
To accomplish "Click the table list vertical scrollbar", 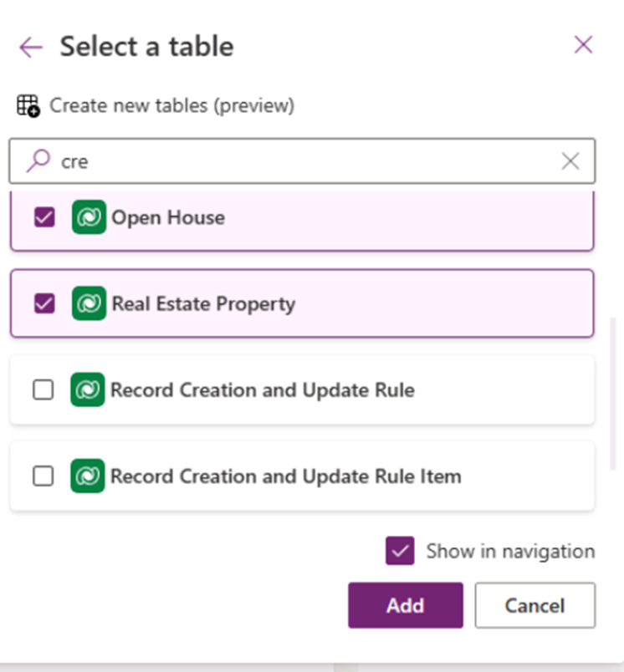I will 614,393.
